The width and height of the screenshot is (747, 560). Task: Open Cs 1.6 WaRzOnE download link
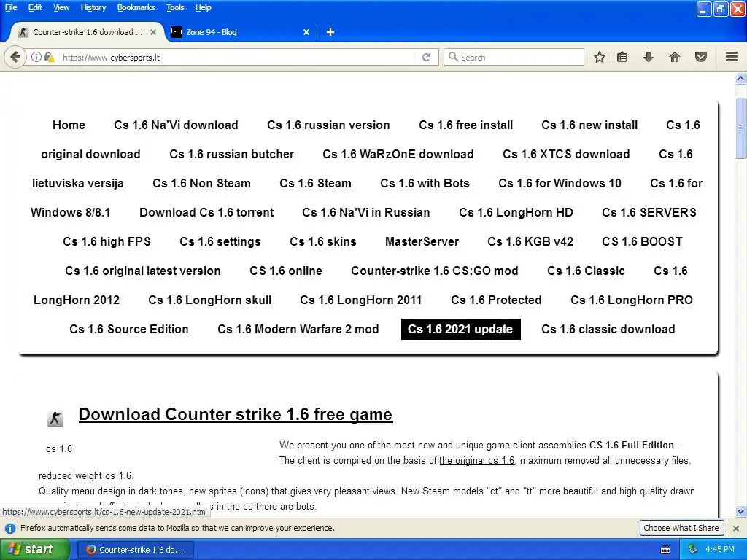tap(398, 154)
